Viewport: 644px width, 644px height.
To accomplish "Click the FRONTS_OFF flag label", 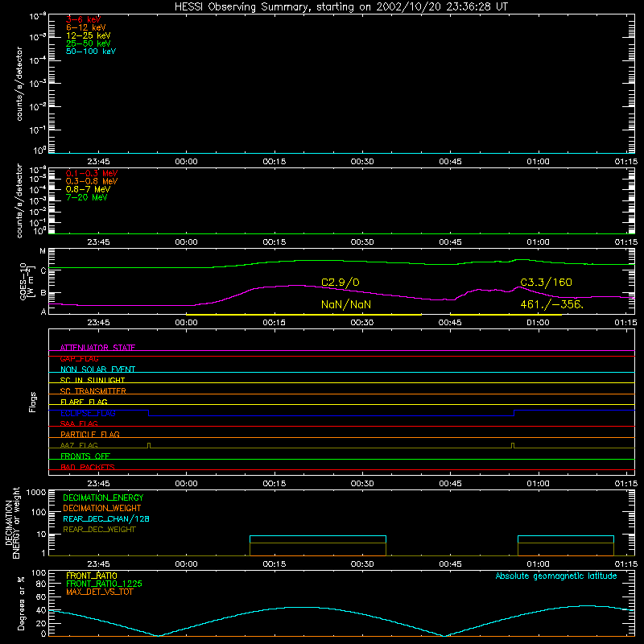I will tap(85, 456).
